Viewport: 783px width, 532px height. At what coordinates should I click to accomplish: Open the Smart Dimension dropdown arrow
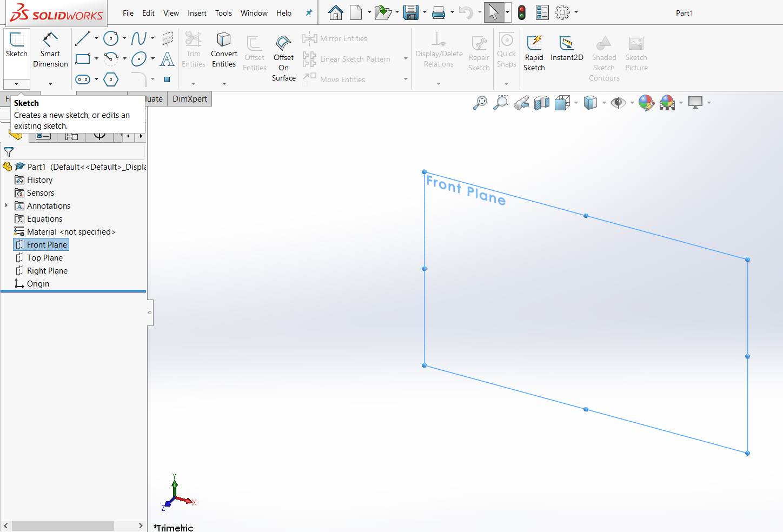50,84
